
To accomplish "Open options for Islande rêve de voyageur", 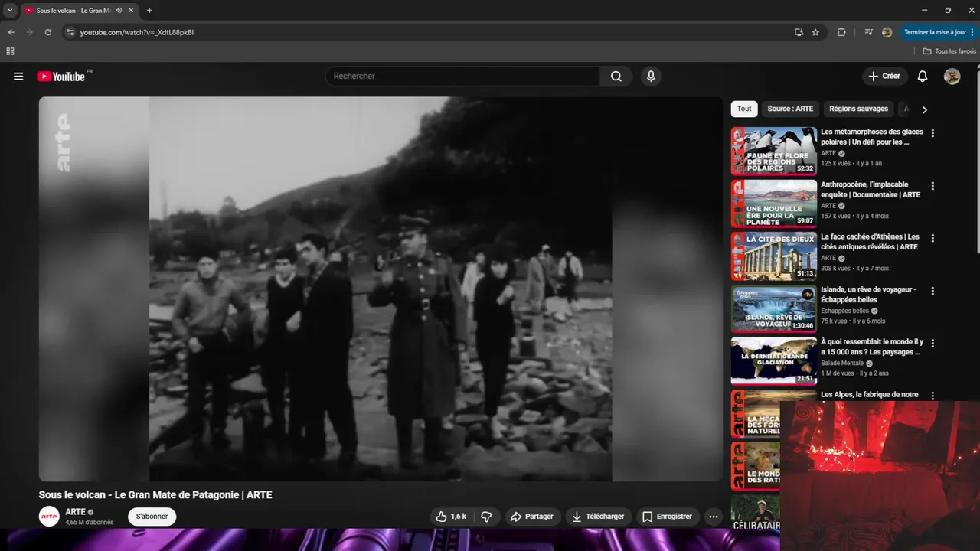I will coord(933,291).
